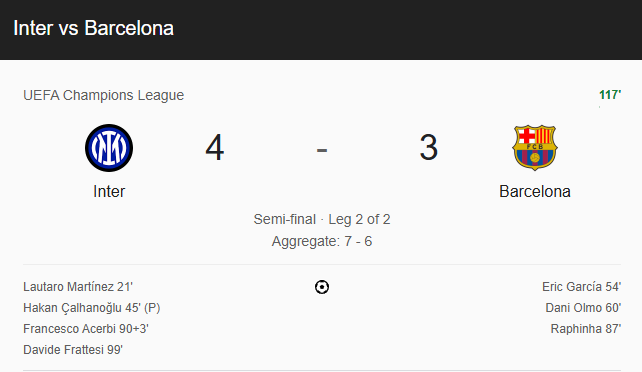
Task: Open the Inter team name link
Action: click(x=109, y=191)
